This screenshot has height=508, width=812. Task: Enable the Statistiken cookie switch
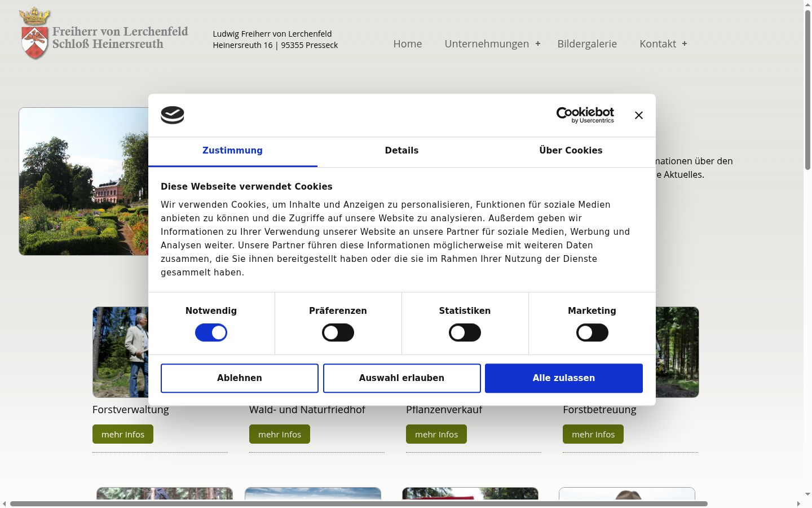(x=465, y=333)
